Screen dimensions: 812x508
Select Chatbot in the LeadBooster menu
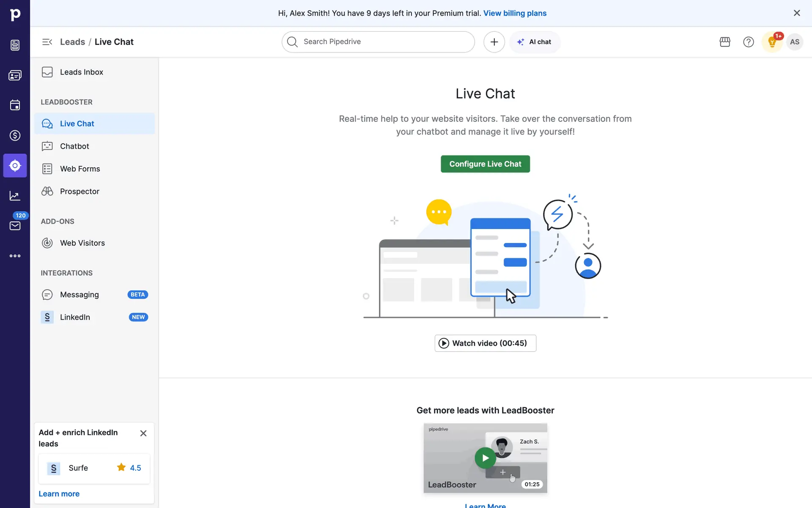tap(74, 146)
